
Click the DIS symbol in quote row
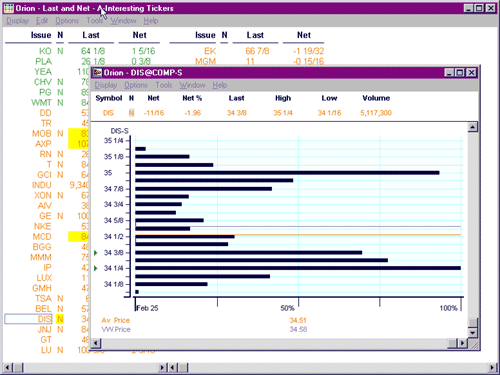tap(108, 113)
